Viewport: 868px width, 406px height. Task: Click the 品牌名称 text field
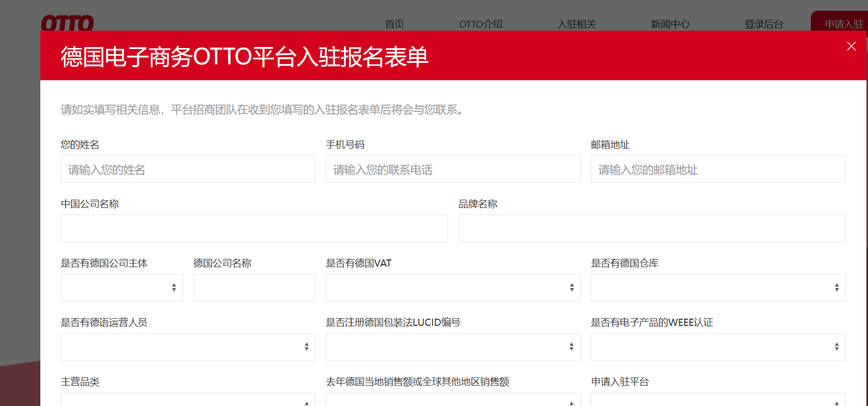(652, 228)
